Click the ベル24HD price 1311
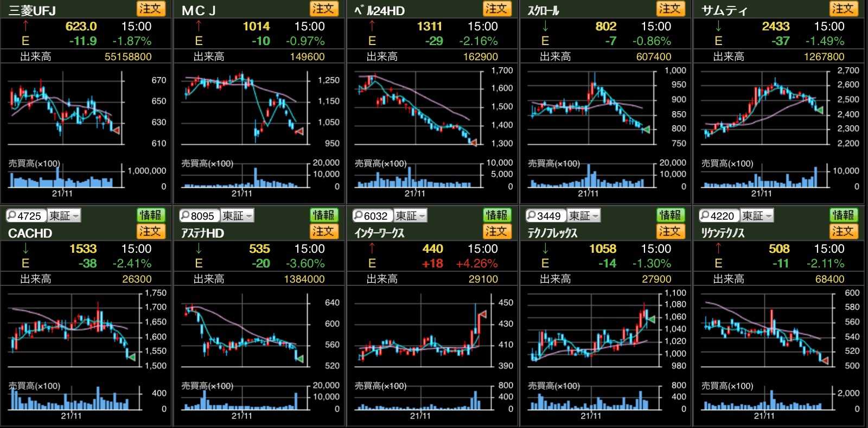Viewport: 868px width, 428px height. (x=430, y=26)
